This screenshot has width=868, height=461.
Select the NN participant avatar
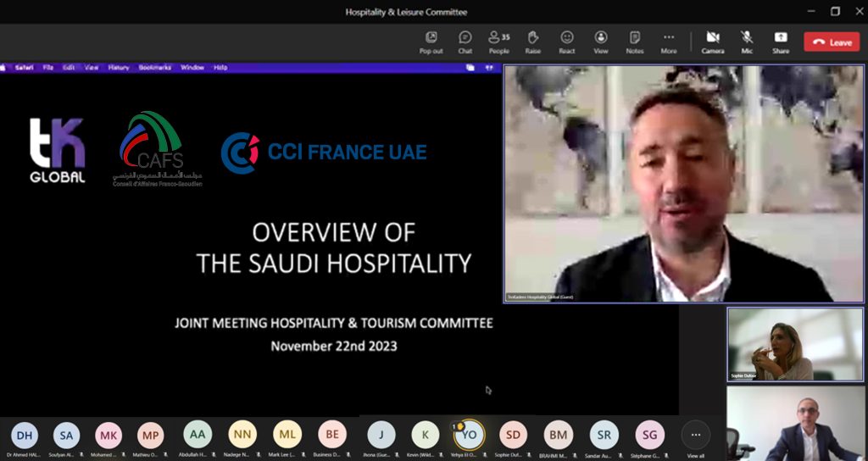[x=242, y=435]
